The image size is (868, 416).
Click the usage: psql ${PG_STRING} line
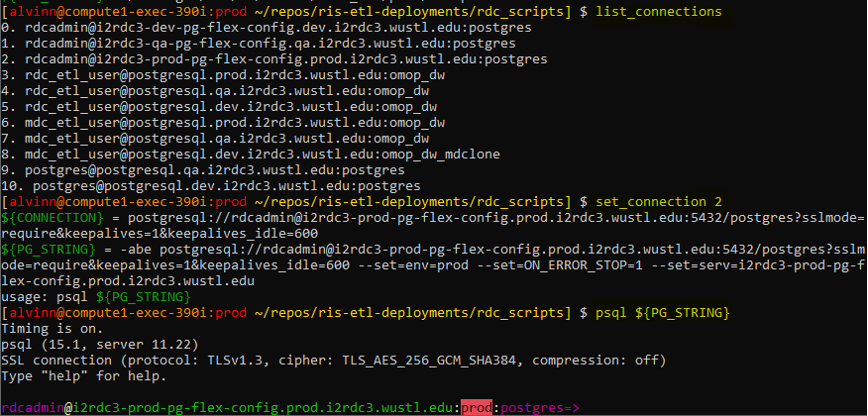click(x=96, y=297)
